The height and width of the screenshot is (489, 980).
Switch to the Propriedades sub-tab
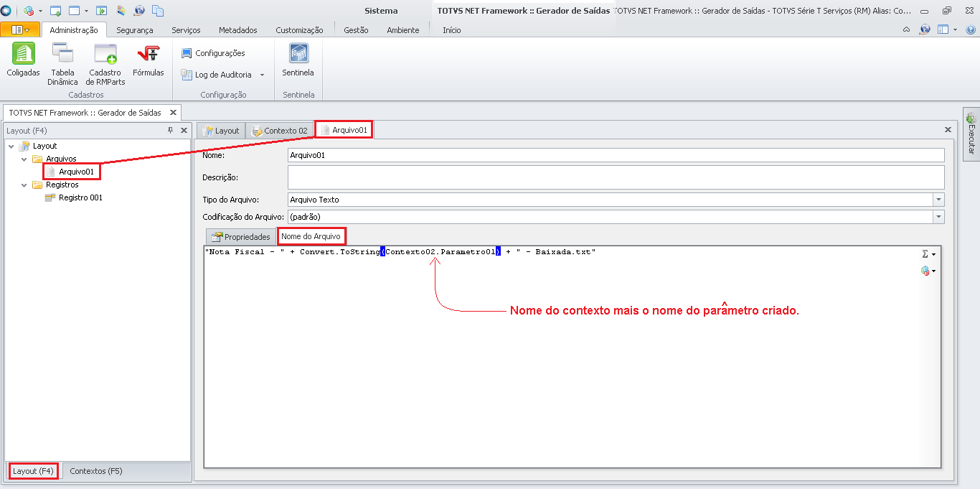click(240, 236)
